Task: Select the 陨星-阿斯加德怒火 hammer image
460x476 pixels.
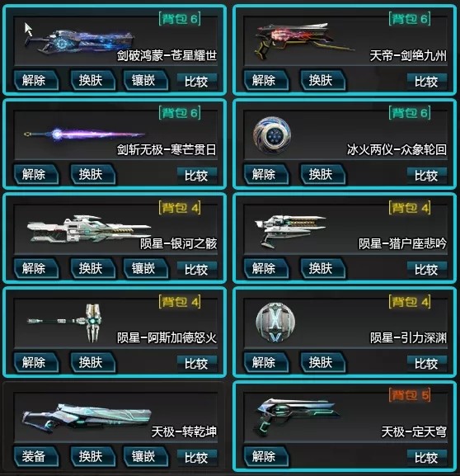Action: click(64, 323)
